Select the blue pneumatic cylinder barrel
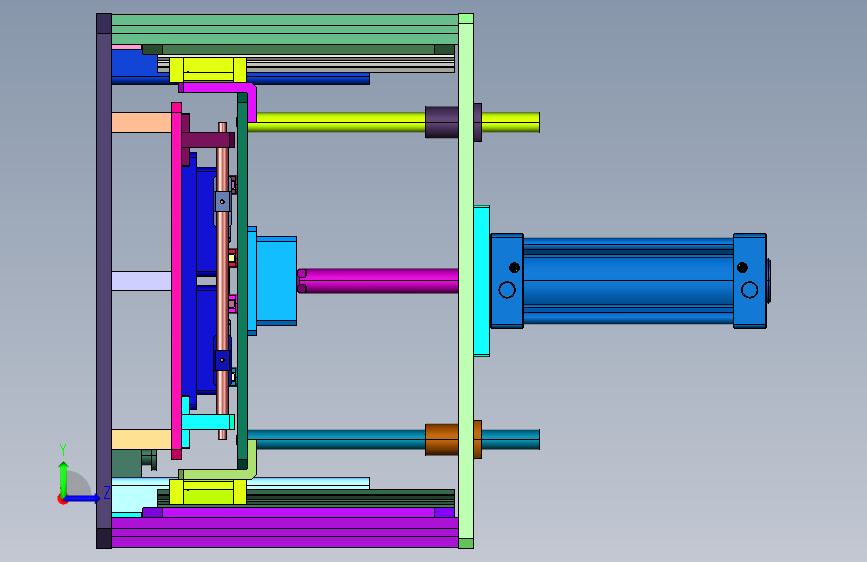 pyautogui.click(x=628, y=280)
